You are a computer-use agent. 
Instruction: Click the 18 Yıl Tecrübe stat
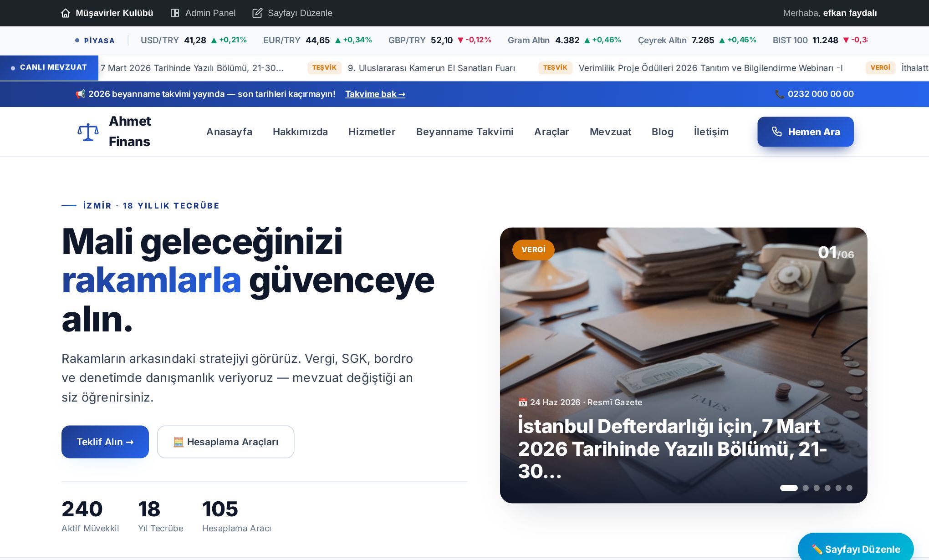coord(161,516)
